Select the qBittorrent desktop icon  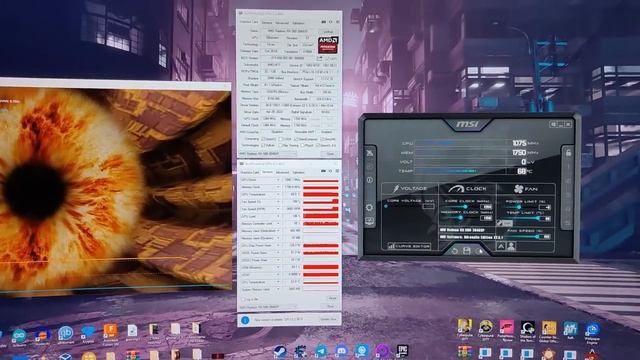pyautogui.click(x=65, y=333)
